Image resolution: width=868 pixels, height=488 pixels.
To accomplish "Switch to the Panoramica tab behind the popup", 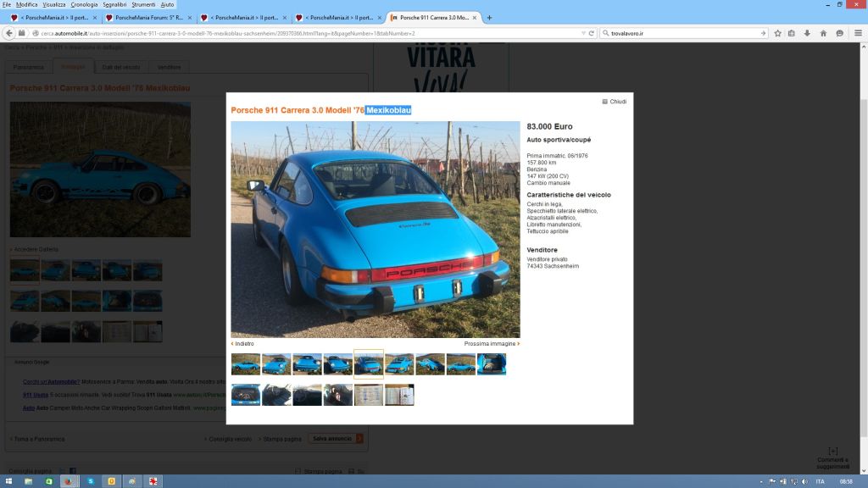I will [28, 67].
